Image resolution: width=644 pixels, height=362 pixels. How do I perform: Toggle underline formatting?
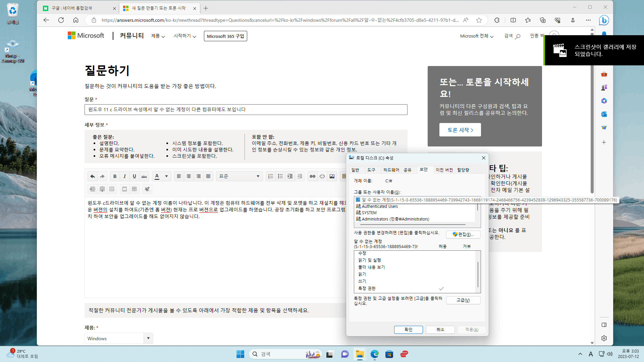(x=135, y=176)
